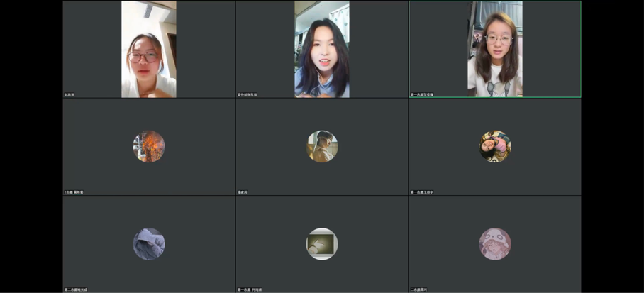
Task: Click the colorful avatar in middle-right tile
Action: click(x=495, y=146)
